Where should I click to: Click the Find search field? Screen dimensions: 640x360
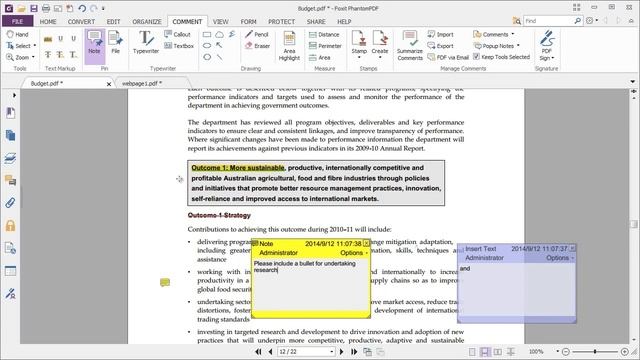click(x=549, y=20)
